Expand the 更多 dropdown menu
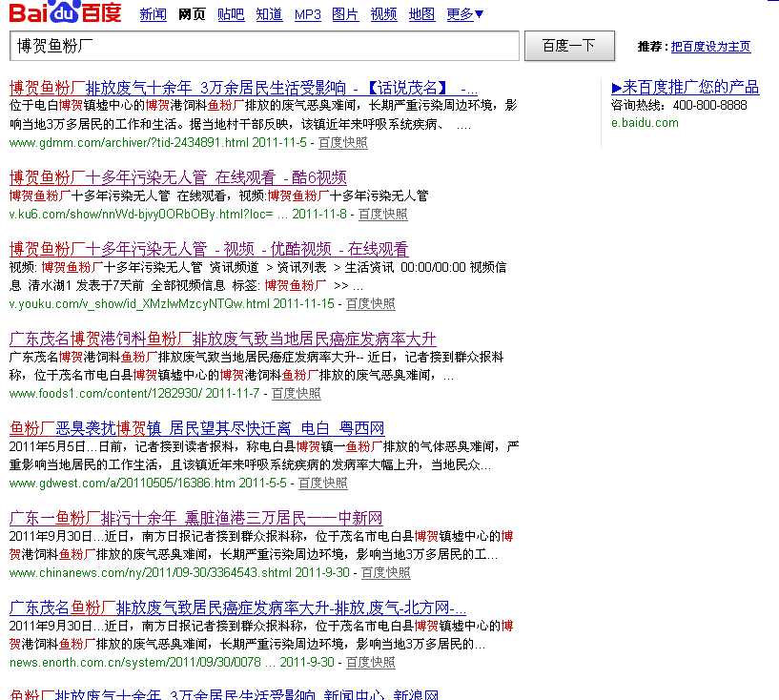Screen dimensions: 779x700 [464, 15]
